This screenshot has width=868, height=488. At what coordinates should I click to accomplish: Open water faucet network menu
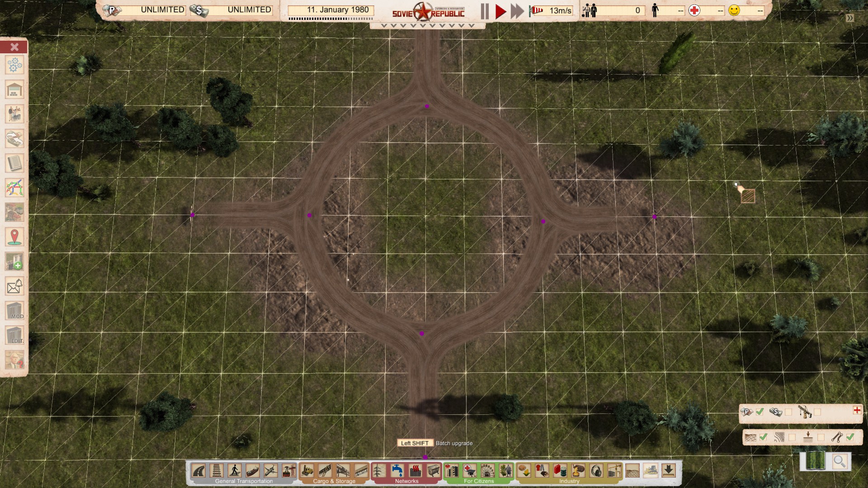397,471
